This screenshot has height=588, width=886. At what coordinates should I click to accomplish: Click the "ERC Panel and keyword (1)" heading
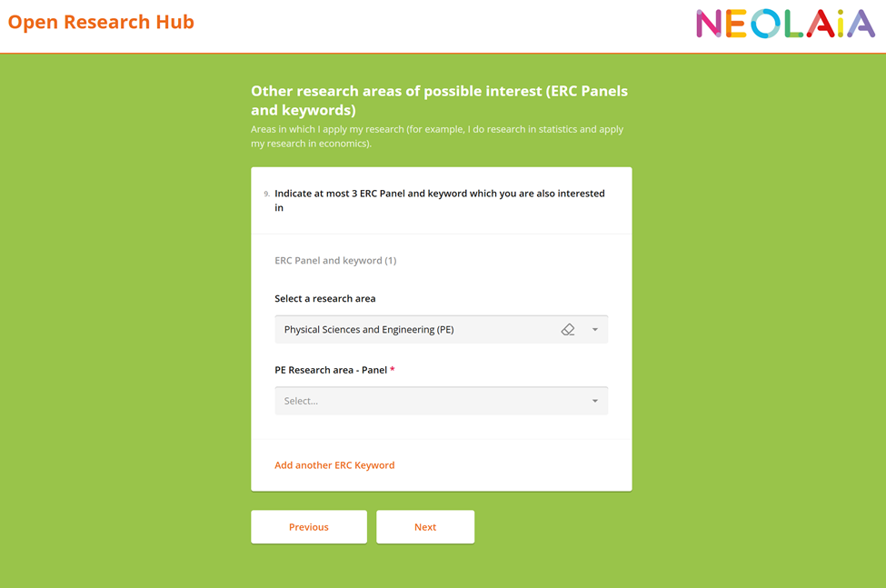coord(335,261)
